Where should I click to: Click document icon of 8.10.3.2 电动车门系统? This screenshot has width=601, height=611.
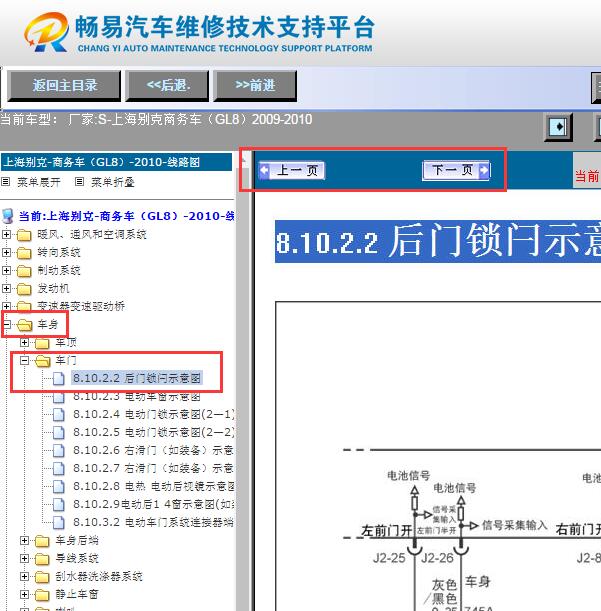pos(58,522)
